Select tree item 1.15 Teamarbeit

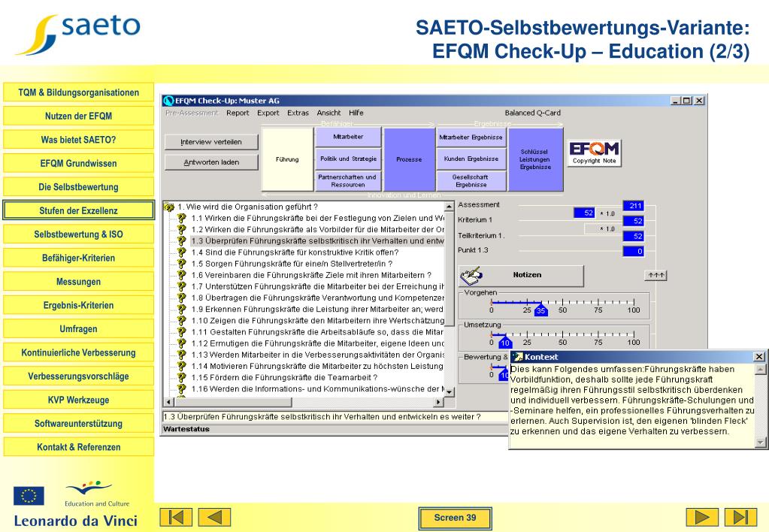tap(284, 377)
